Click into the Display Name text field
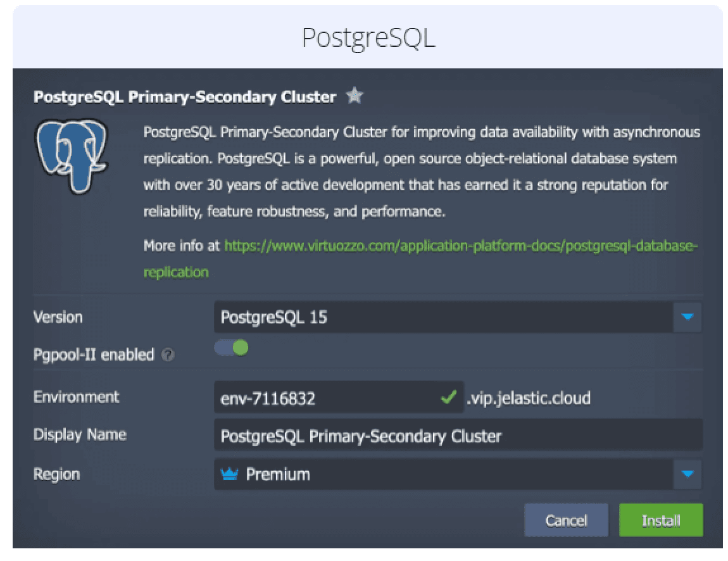 458,436
